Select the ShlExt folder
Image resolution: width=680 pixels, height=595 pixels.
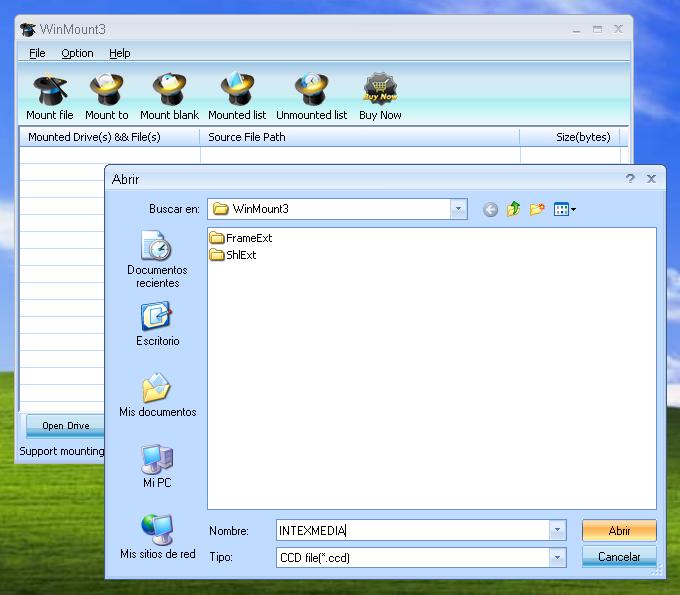click(232, 255)
